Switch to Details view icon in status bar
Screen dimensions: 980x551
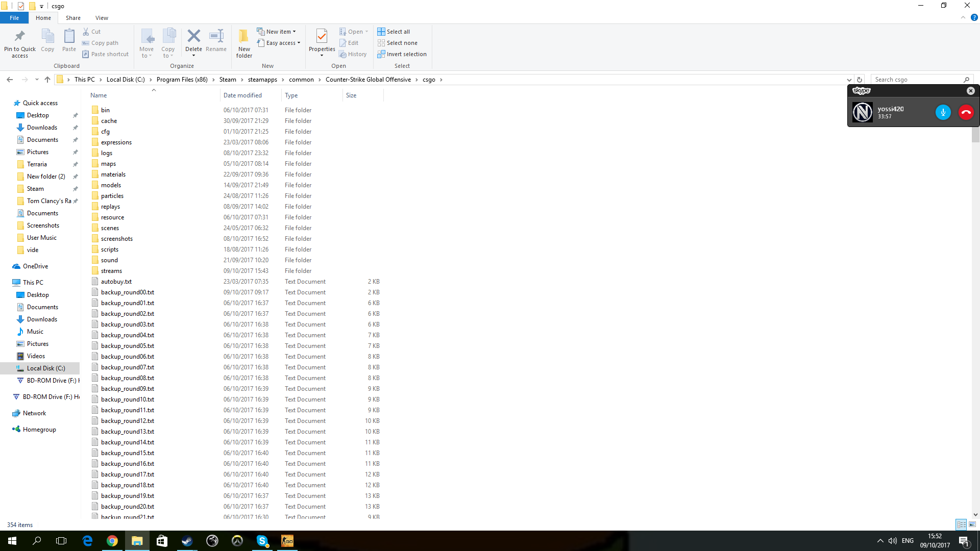[961, 524]
